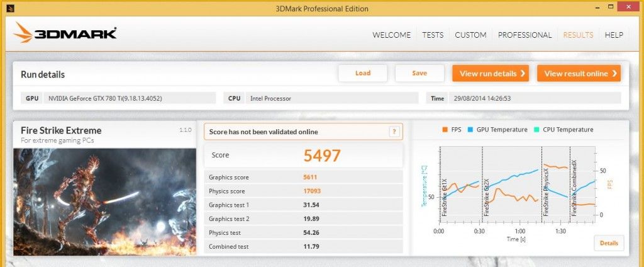
Task: Click the GPU name field GTX 780 Ti
Action: point(130,98)
